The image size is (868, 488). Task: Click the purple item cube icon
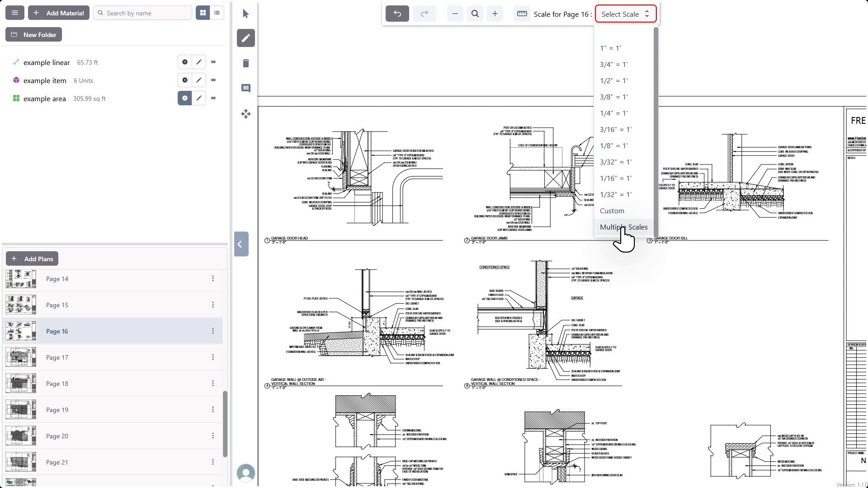(x=16, y=80)
